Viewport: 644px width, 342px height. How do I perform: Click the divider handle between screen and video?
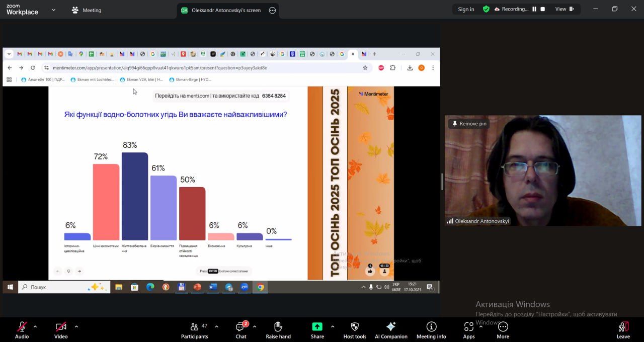click(442, 182)
